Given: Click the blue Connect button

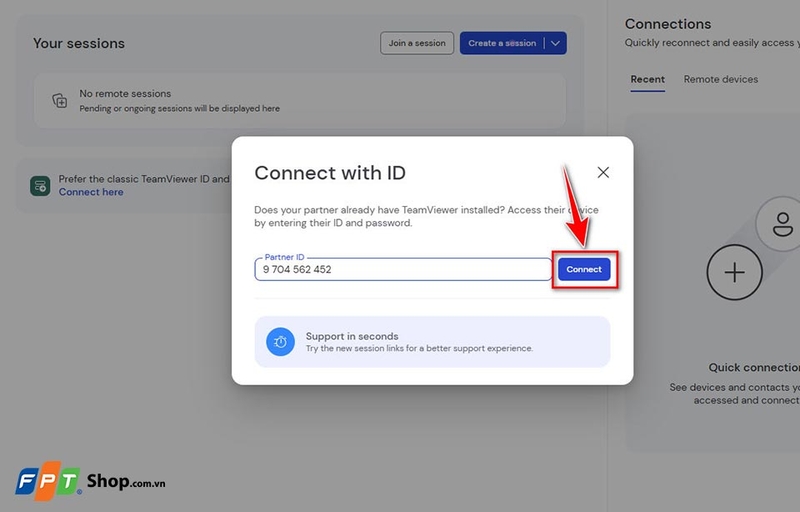Looking at the screenshot, I should click(584, 270).
